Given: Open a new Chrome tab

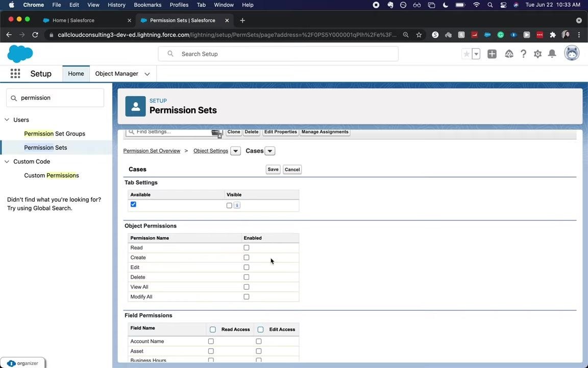Looking at the screenshot, I should (x=242, y=20).
